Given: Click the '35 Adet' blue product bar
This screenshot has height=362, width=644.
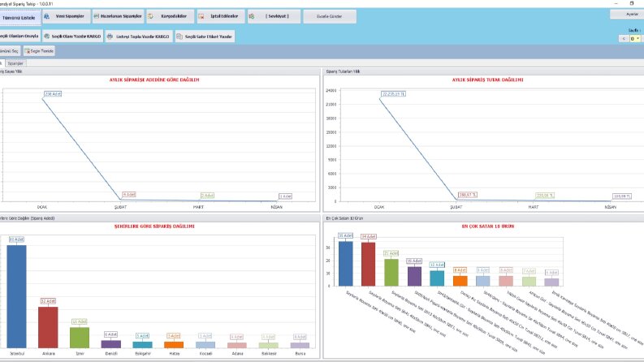Looking at the screenshot, I should [345, 264].
